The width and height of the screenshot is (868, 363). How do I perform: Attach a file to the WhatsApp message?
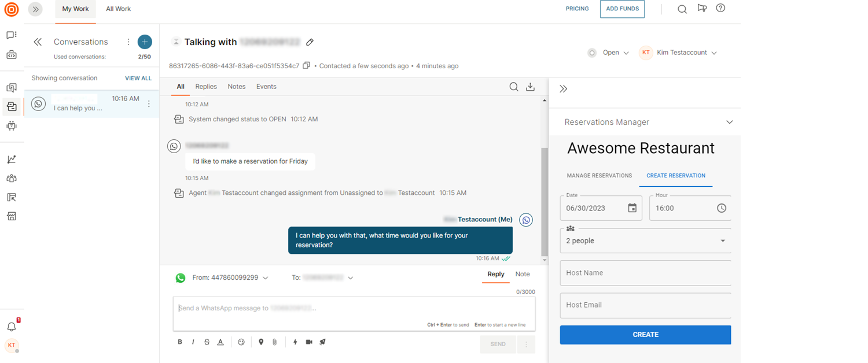click(x=275, y=342)
